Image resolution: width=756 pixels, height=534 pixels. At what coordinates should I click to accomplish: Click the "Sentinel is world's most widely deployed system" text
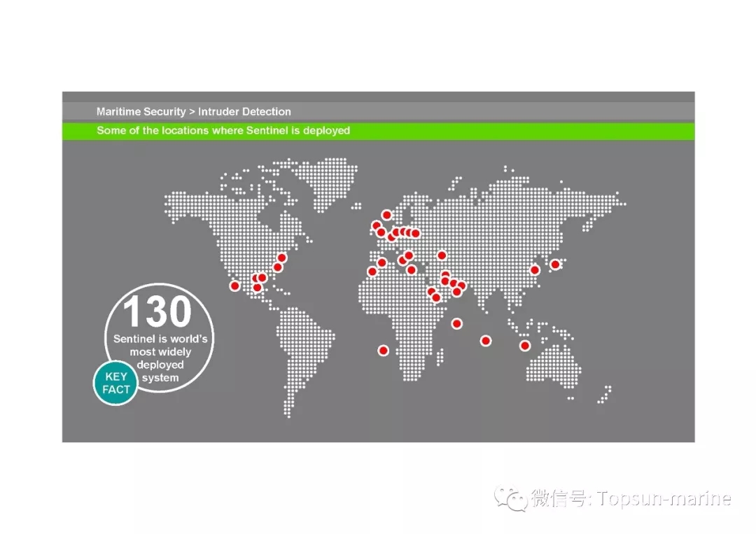[160, 358]
